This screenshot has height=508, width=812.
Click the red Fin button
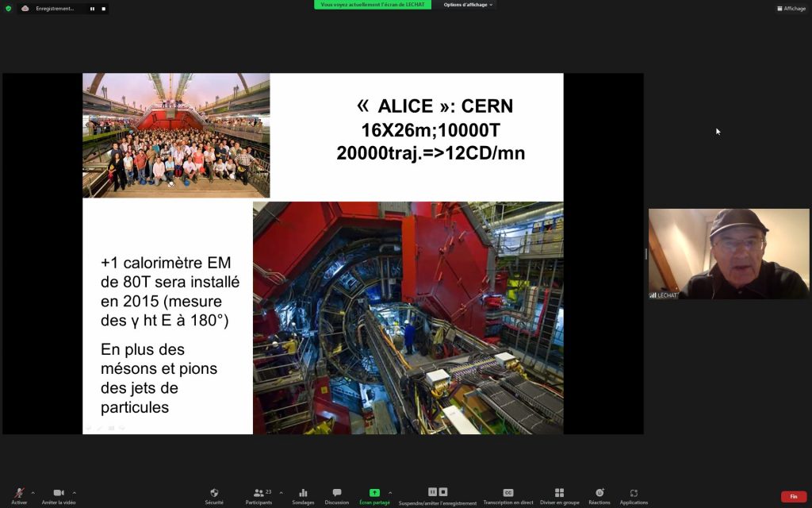coord(793,497)
